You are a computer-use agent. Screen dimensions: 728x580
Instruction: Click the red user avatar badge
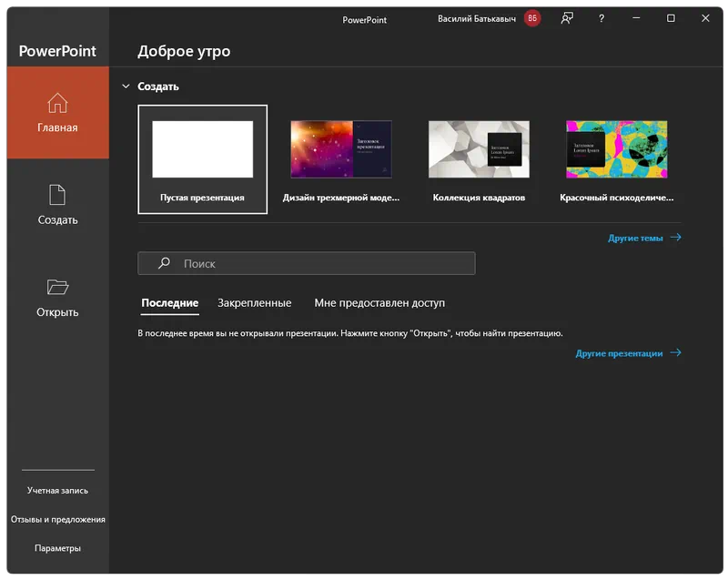point(532,19)
